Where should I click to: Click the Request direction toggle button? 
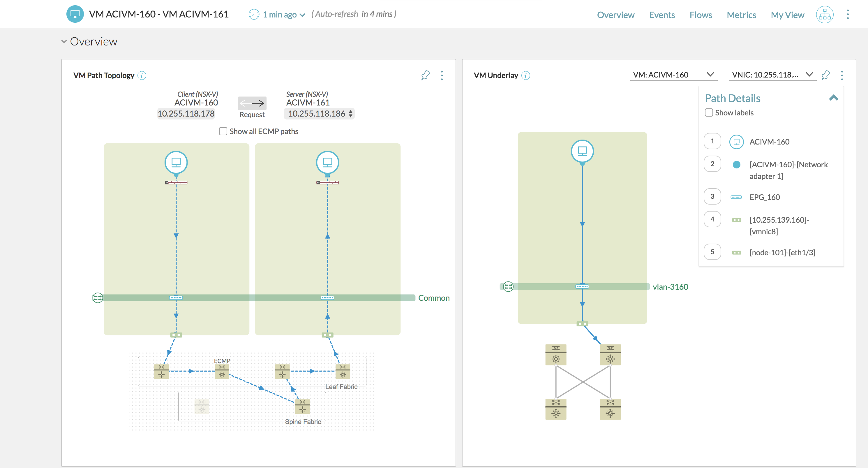click(x=251, y=103)
